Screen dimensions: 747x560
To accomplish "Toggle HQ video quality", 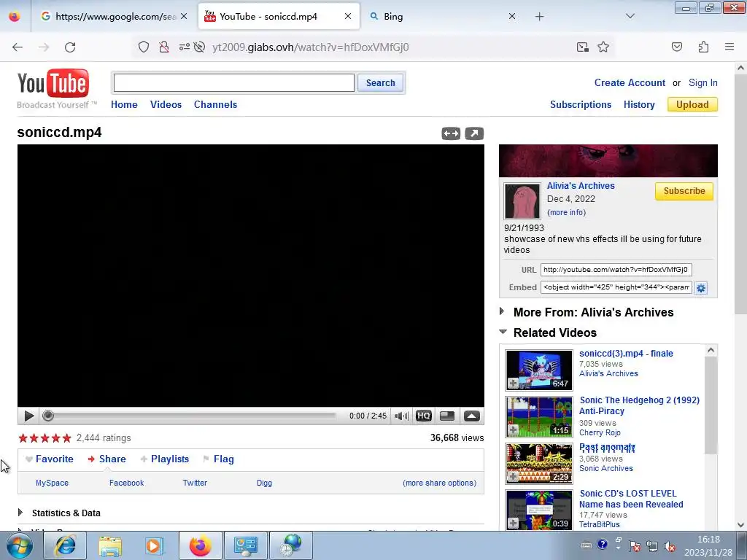I will click(424, 416).
